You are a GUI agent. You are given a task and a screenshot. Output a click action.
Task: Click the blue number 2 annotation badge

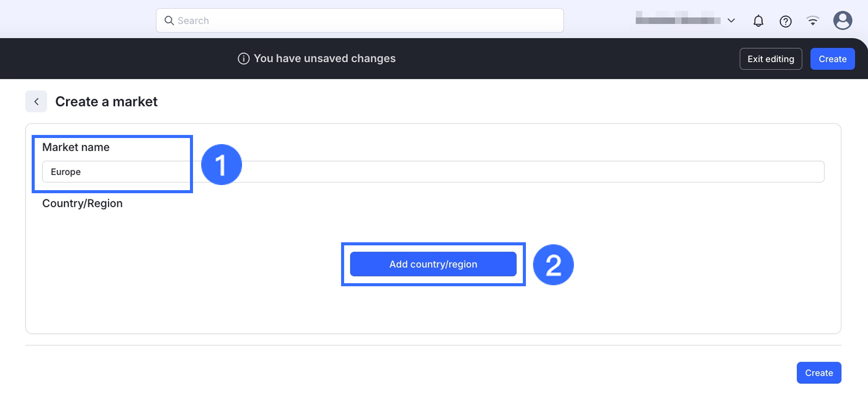click(x=553, y=265)
